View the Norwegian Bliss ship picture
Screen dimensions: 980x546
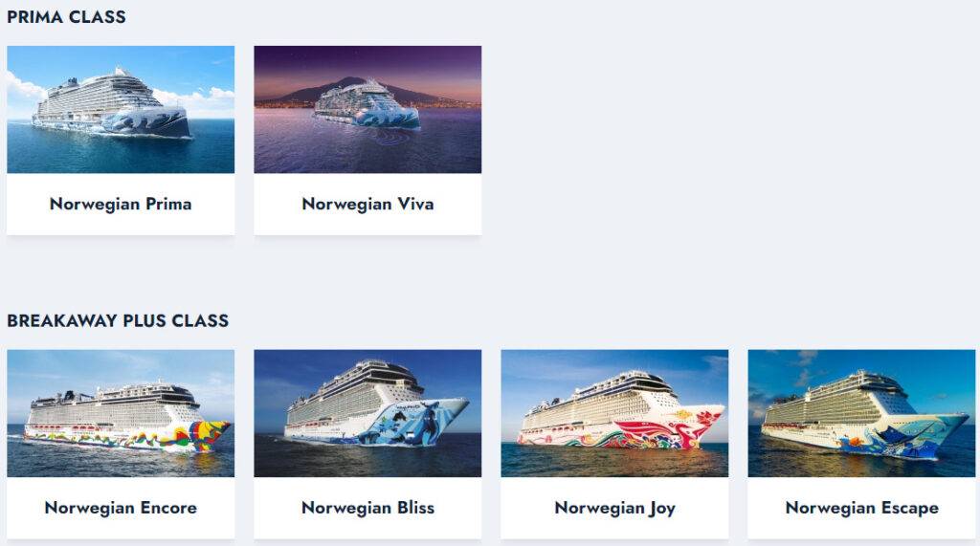[x=367, y=413]
